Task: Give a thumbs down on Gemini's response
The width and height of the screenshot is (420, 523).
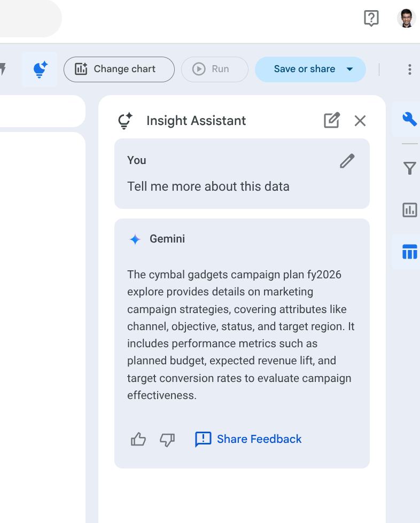Action: click(167, 440)
